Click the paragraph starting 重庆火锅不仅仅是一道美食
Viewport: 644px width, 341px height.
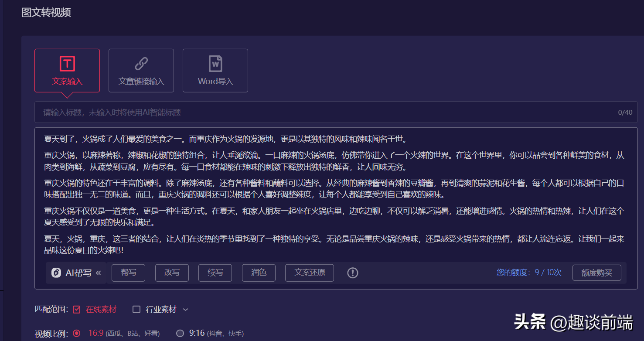(334, 217)
